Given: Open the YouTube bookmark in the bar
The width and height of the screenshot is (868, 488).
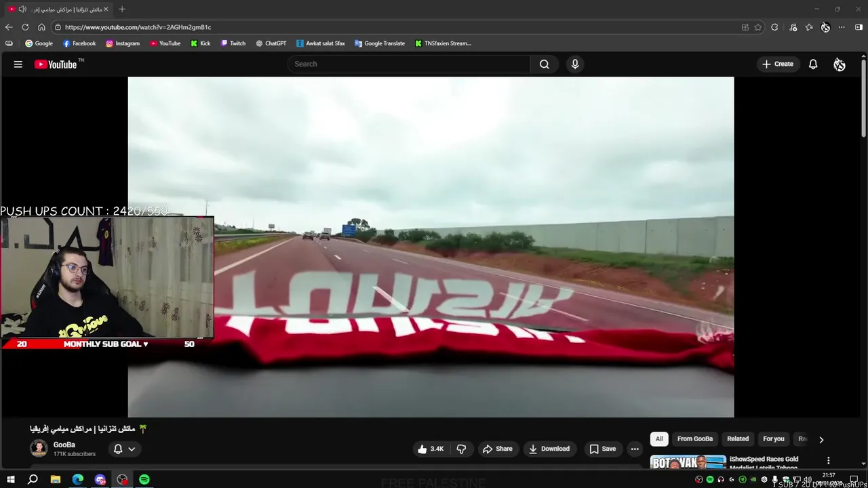Looking at the screenshot, I should pyautogui.click(x=165, y=43).
